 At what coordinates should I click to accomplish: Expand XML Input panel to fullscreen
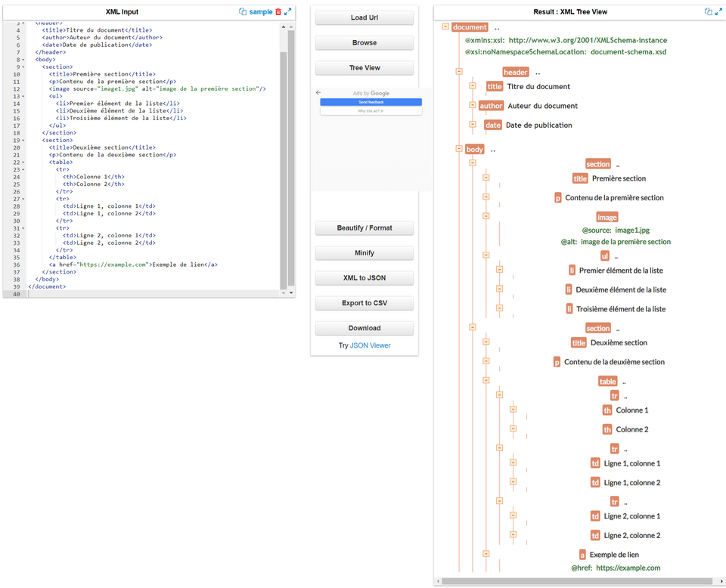pyautogui.click(x=287, y=11)
